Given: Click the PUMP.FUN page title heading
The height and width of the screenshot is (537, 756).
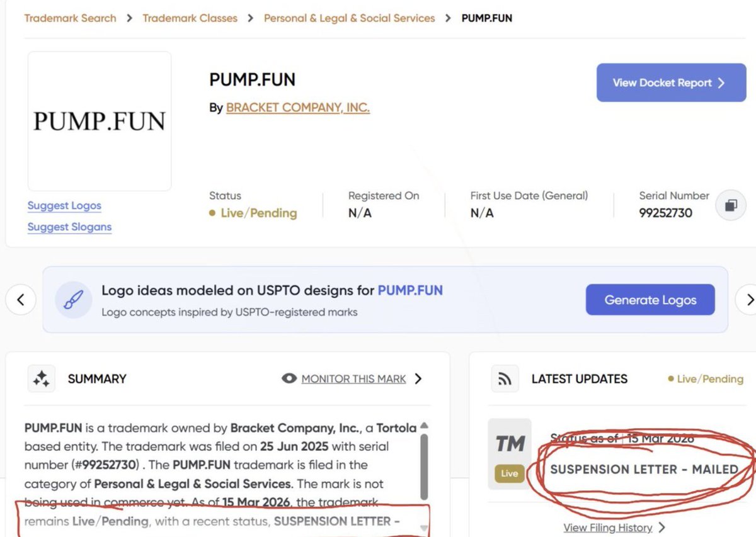Looking at the screenshot, I should tap(252, 80).
